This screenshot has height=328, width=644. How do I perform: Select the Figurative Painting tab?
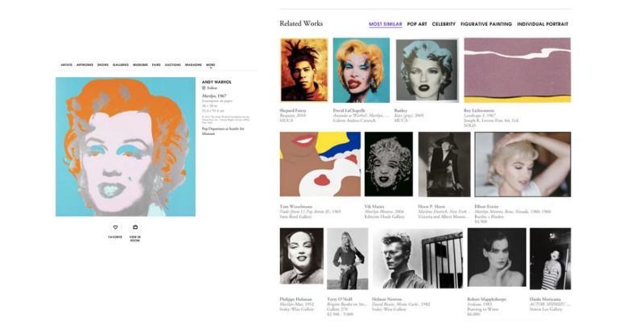pyautogui.click(x=485, y=24)
